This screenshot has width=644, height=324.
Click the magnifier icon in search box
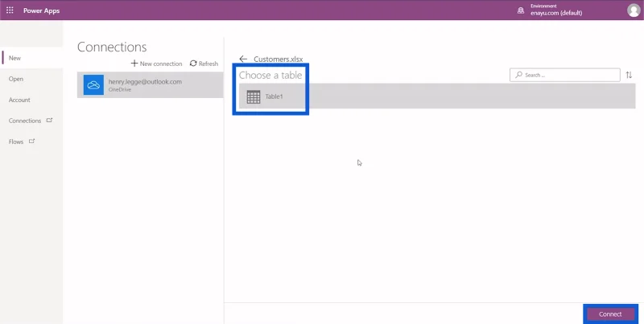(518, 75)
